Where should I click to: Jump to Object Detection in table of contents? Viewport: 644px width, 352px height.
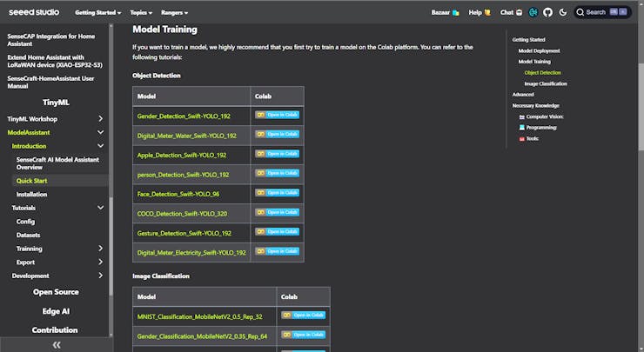542,73
